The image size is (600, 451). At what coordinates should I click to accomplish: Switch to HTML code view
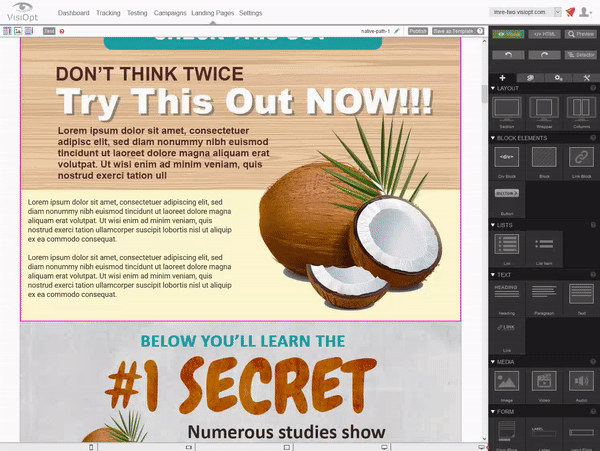click(x=544, y=33)
